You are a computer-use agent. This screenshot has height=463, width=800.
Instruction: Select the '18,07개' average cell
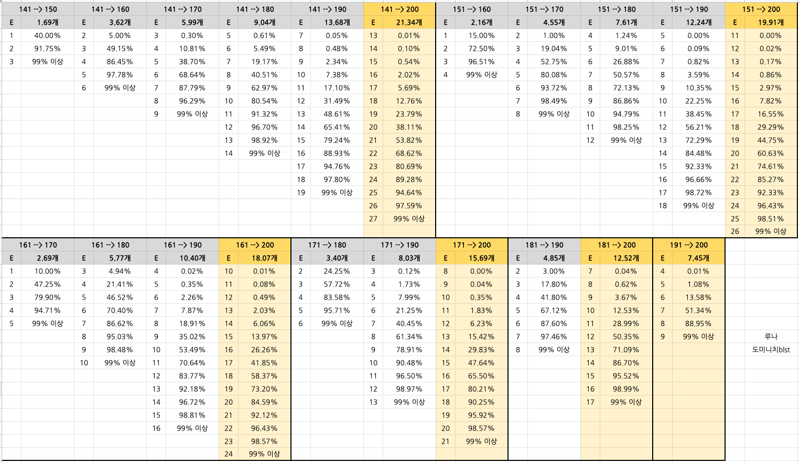point(264,258)
